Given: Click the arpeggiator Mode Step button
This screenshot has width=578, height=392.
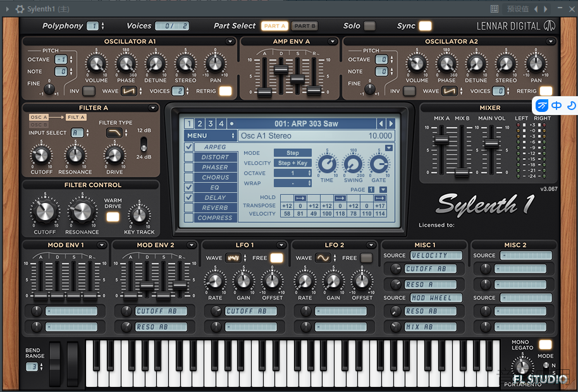Looking at the screenshot, I should [293, 153].
